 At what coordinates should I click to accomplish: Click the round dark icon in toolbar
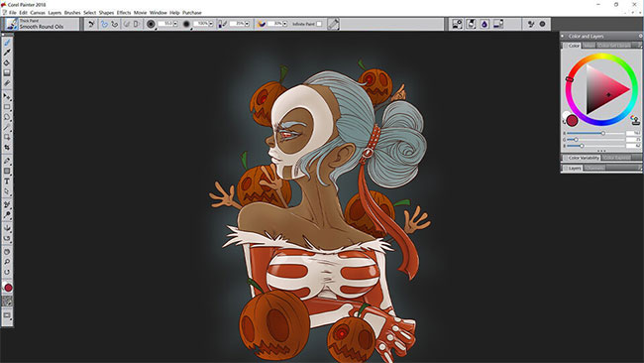pos(542,24)
